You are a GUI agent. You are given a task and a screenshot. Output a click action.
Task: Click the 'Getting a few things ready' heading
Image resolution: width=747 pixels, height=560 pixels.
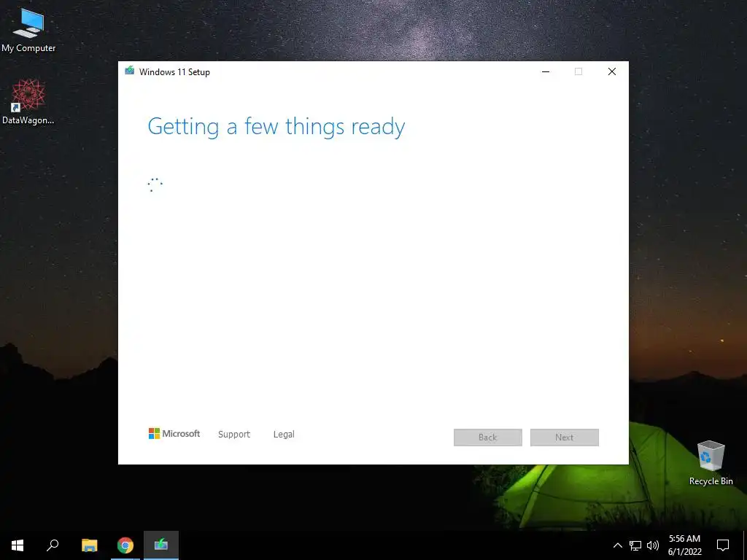(276, 127)
